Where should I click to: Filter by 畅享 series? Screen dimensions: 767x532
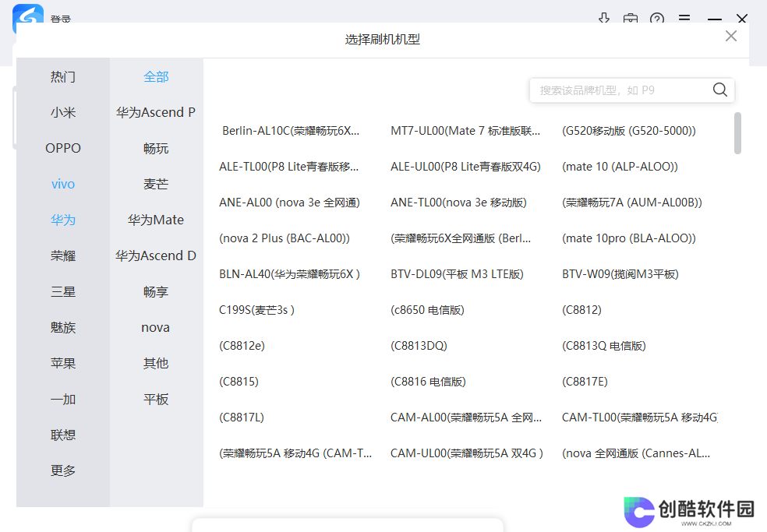coord(156,292)
